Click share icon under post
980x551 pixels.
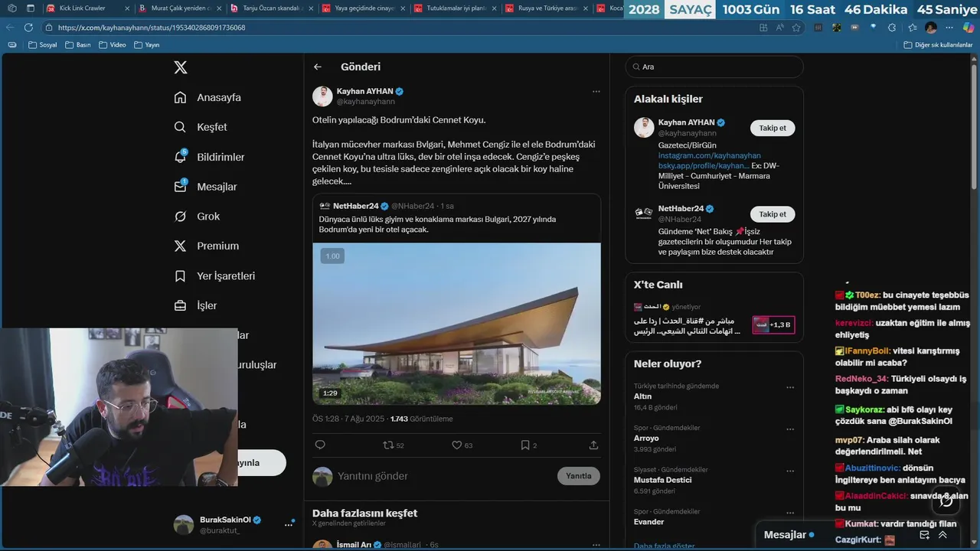[593, 445]
